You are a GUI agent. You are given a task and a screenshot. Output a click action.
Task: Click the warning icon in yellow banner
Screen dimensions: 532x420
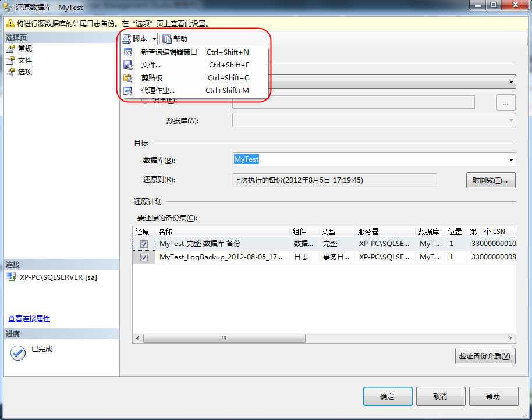[10, 23]
